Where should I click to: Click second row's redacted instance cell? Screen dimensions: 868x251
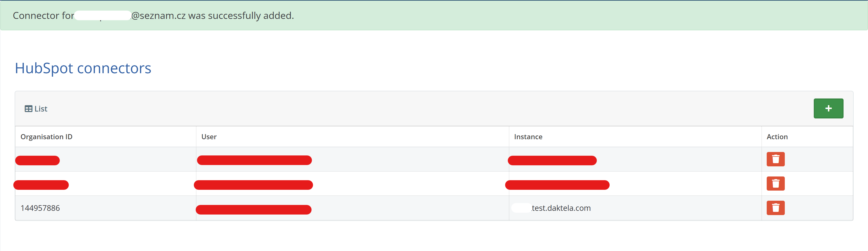tap(557, 185)
